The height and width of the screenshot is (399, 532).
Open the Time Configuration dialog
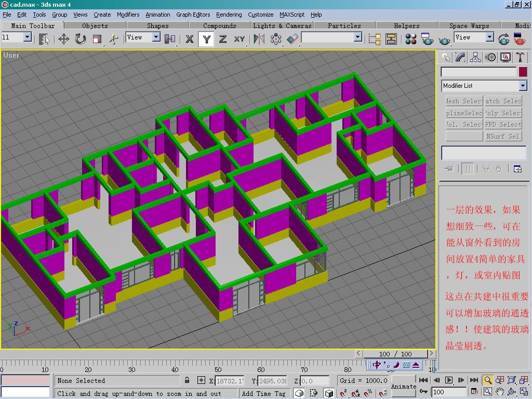click(x=474, y=392)
